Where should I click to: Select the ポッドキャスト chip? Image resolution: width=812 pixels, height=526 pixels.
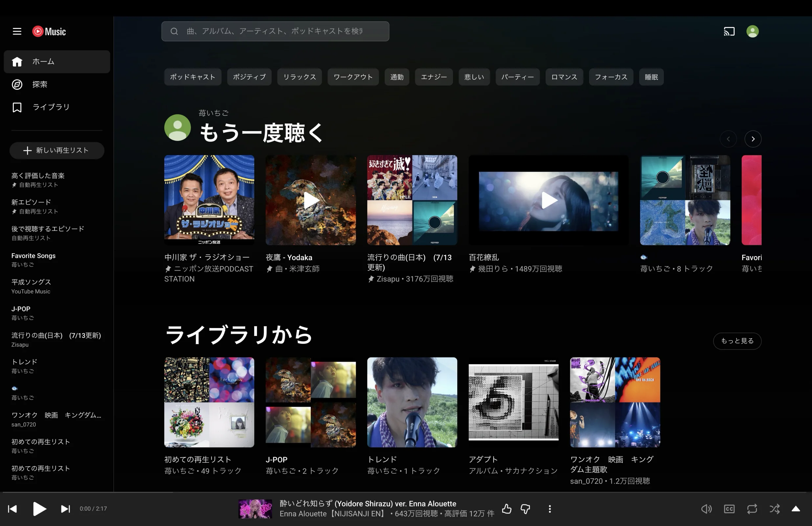[193, 77]
